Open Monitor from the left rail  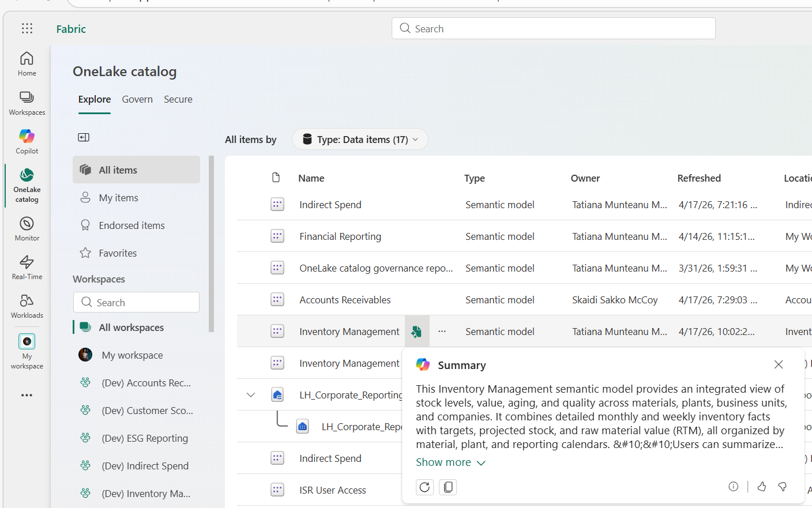[27, 228]
